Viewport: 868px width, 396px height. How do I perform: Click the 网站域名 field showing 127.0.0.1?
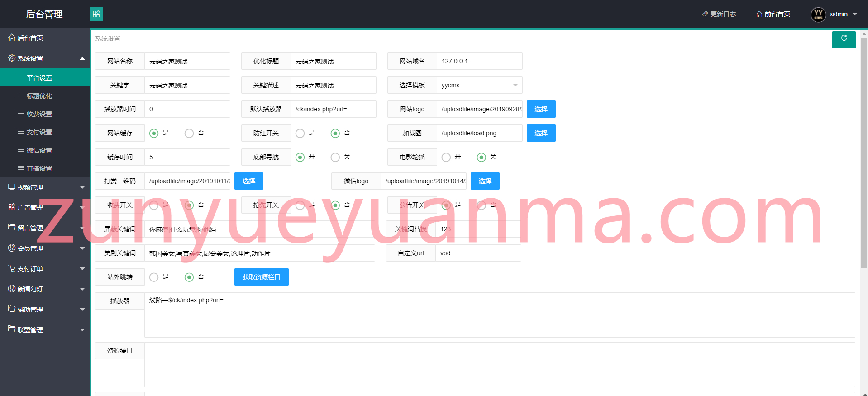tap(479, 61)
